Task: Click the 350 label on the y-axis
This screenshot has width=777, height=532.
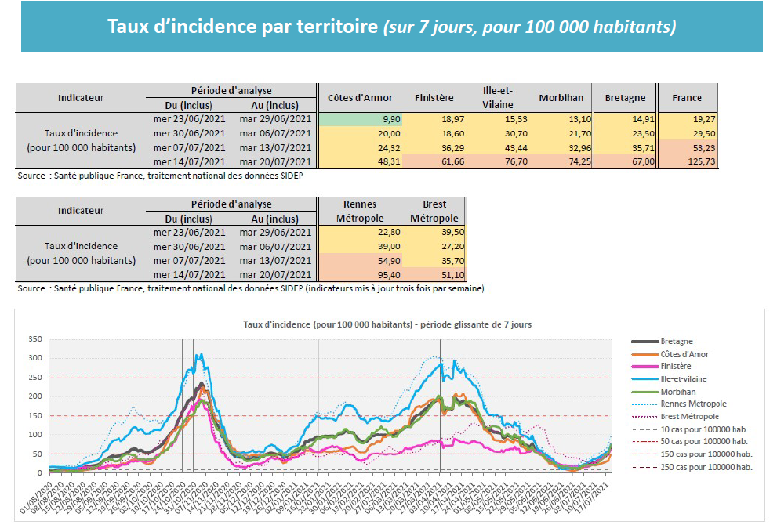Action: click(x=34, y=340)
